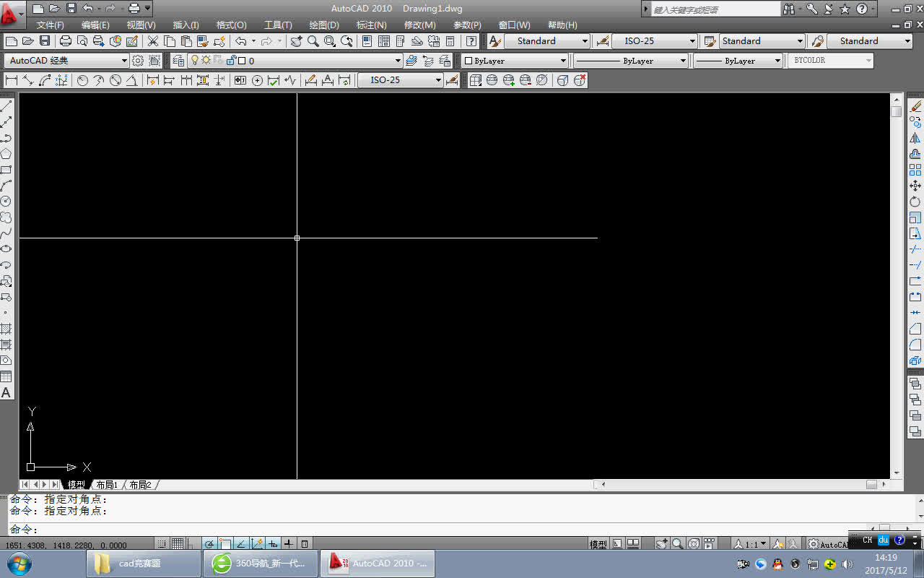Viewport: 924px width, 578px height.
Task: Click the 模型 button in the status bar
Action: [x=598, y=544]
